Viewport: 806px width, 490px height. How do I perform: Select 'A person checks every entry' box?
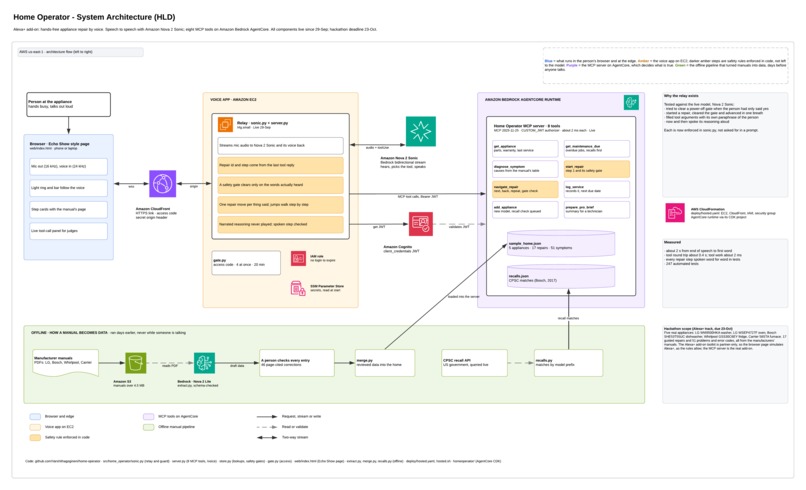click(297, 363)
